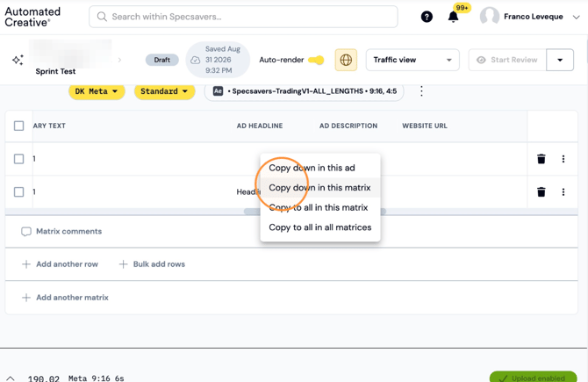Click the Draft status badge
This screenshot has height=382, width=588.
click(x=162, y=60)
